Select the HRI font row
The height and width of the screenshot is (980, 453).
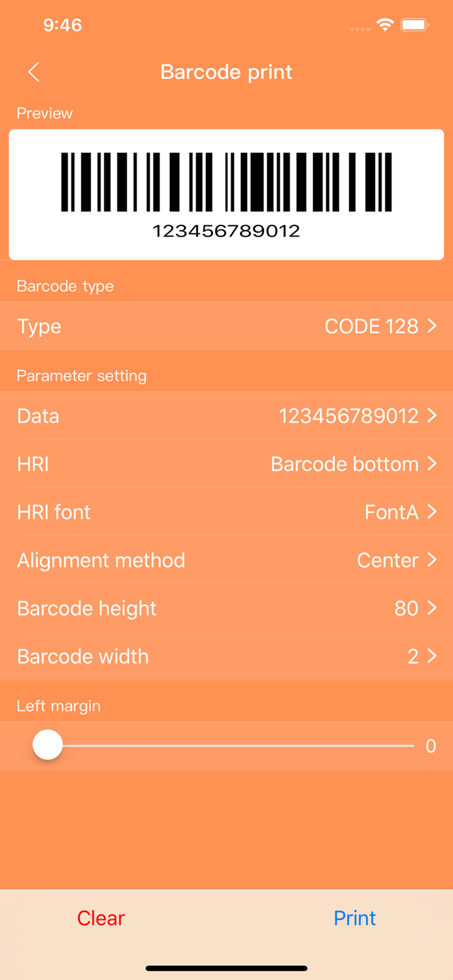tap(226, 512)
